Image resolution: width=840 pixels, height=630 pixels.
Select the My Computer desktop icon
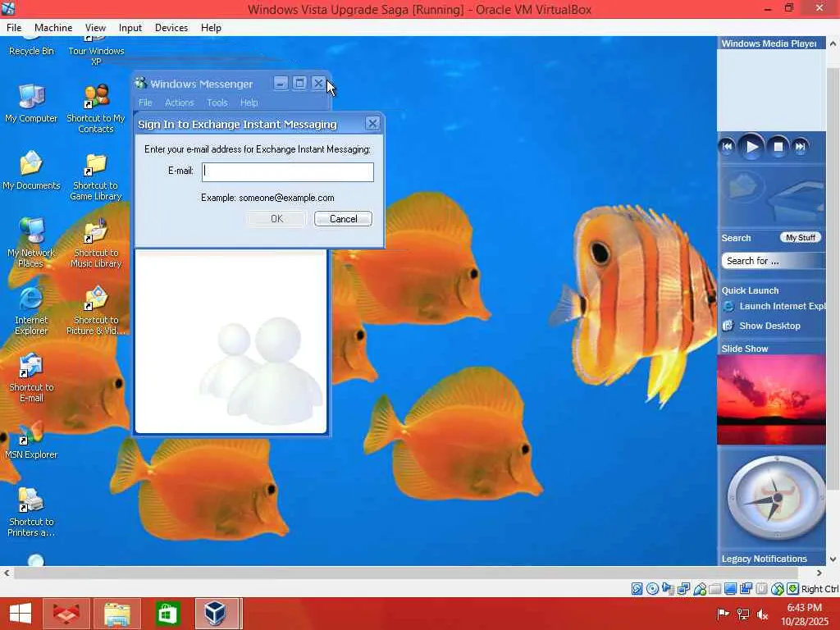point(31,103)
